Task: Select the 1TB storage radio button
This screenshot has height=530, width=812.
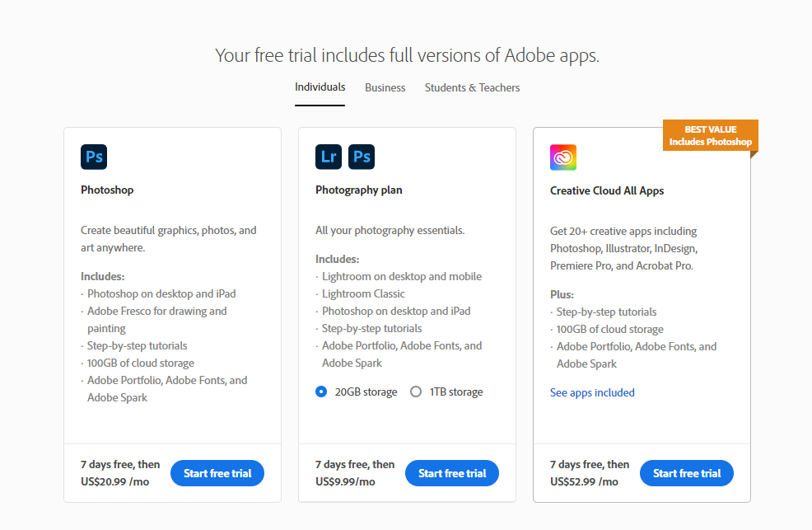Action: (416, 392)
